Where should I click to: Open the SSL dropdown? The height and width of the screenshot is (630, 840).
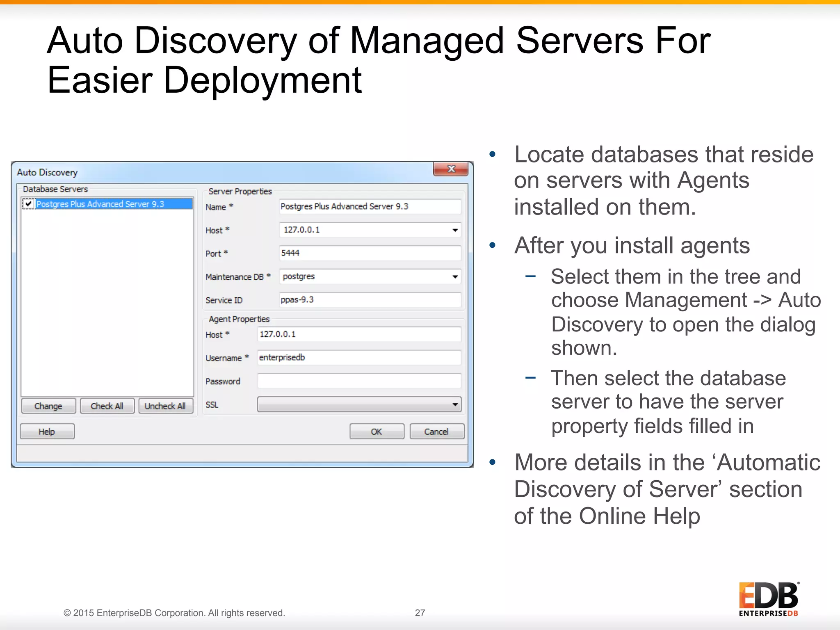click(x=359, y=404)
